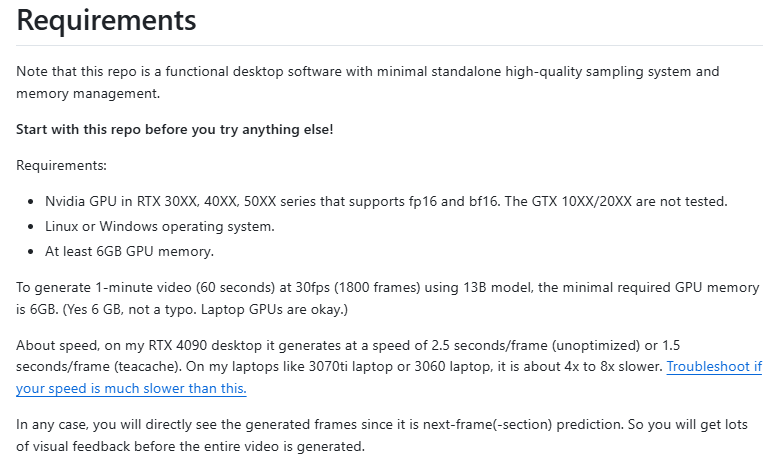Viewport: 780px width, 467px height.
Task: Click the link text "your speed is much slower than this."
Action: click(x=131, y=388)
